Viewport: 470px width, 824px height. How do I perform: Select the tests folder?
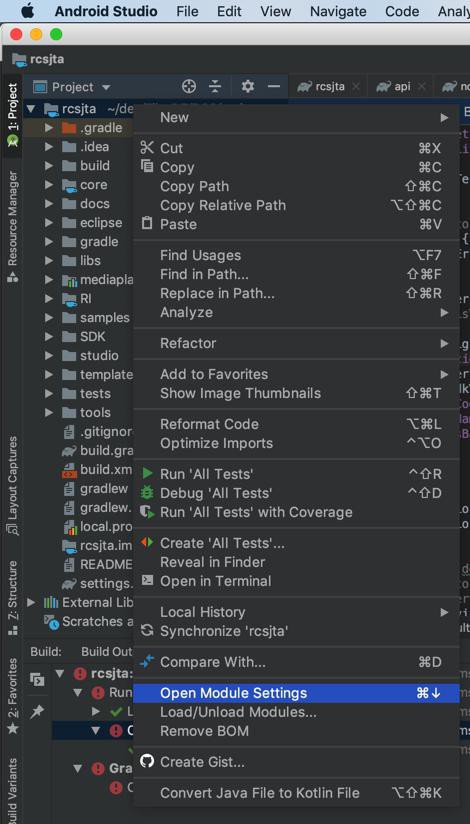(x=95, y=393)
